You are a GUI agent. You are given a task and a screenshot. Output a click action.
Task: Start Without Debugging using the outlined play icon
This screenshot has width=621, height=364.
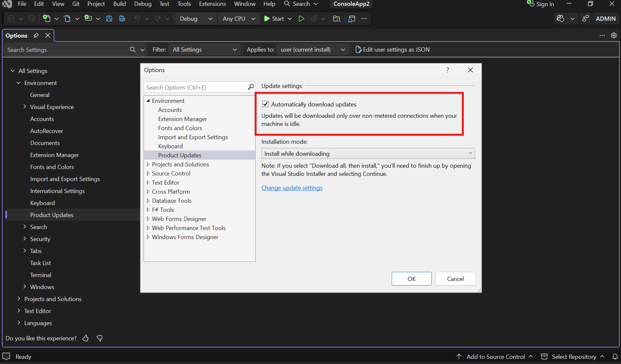click(x=301, y=18)
